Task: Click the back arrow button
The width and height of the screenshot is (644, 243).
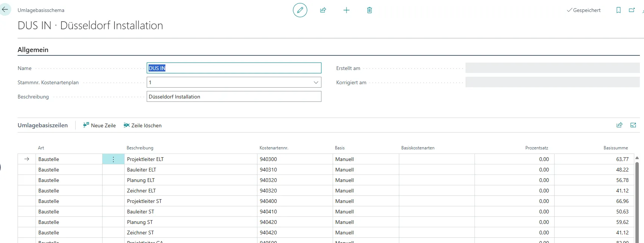Action: click(5, 10)
